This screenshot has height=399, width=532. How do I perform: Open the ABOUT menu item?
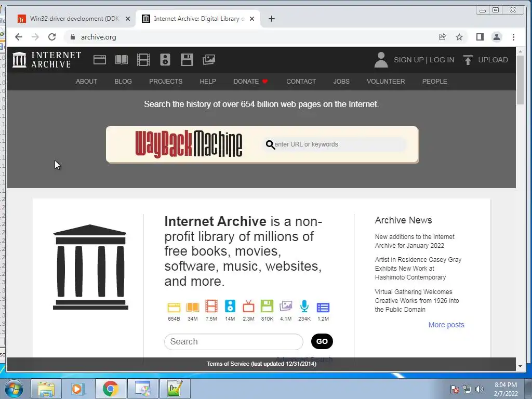click(87, 82)
